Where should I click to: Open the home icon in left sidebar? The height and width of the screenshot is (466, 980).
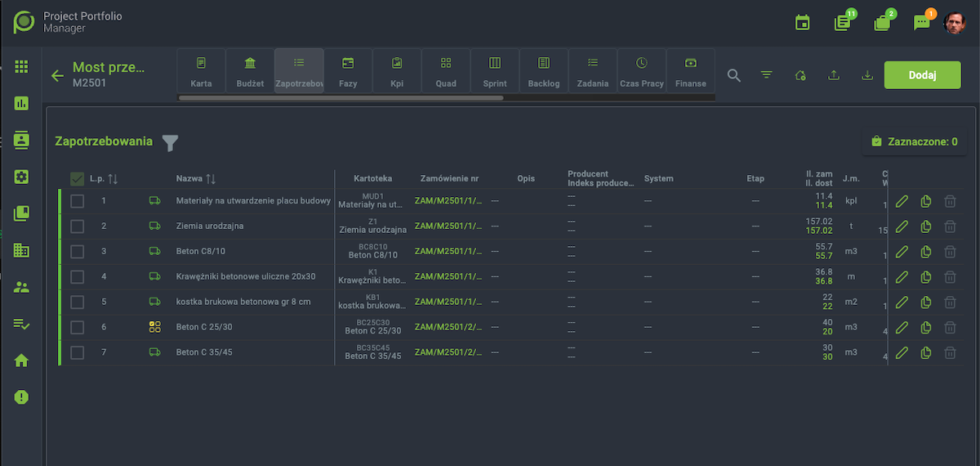coord(22,361)
